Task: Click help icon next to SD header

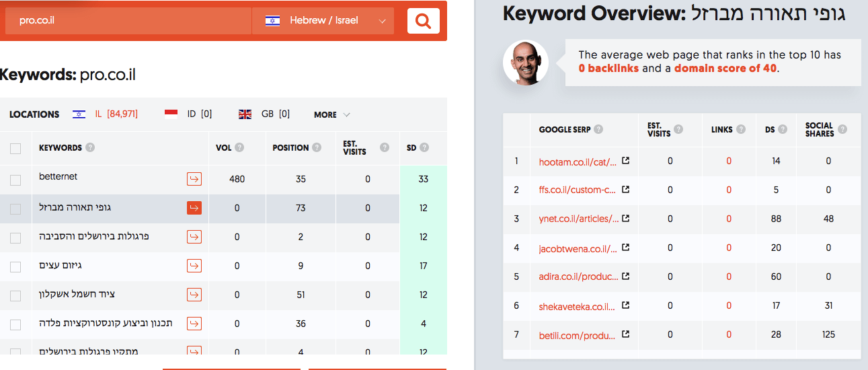Action: pos(424,147)
